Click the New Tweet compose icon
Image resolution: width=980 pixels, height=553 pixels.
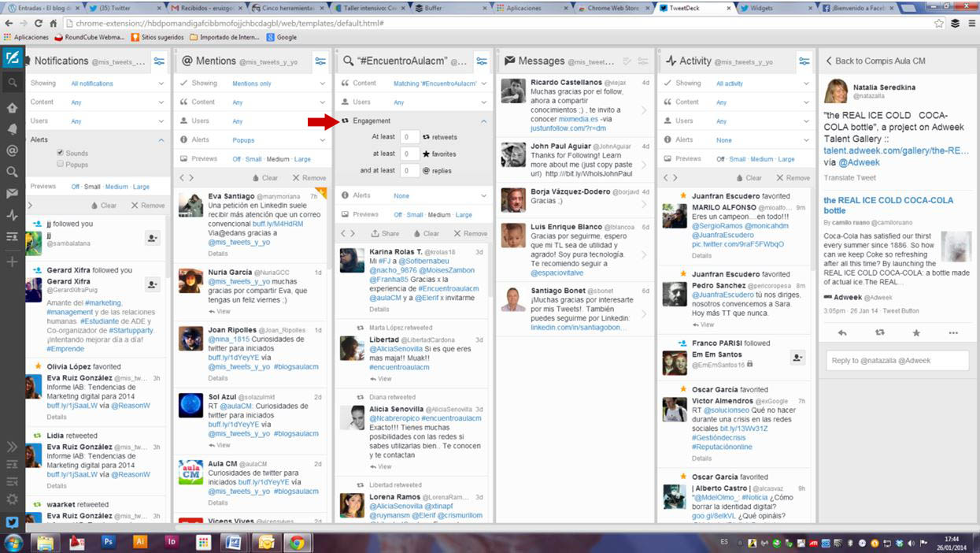(13, 59)
